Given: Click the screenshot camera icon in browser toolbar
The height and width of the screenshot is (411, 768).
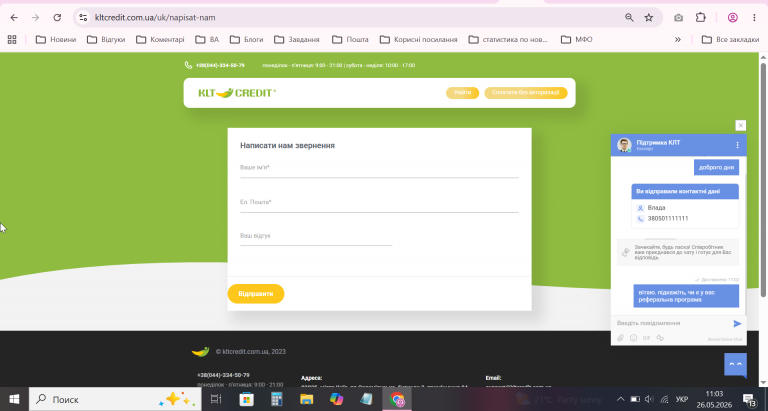Looking at the screenshot, I should point(678,18).
